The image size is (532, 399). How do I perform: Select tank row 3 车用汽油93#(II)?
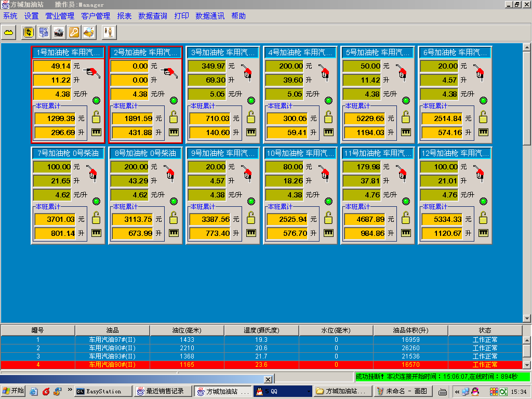(x=261, y=356)
